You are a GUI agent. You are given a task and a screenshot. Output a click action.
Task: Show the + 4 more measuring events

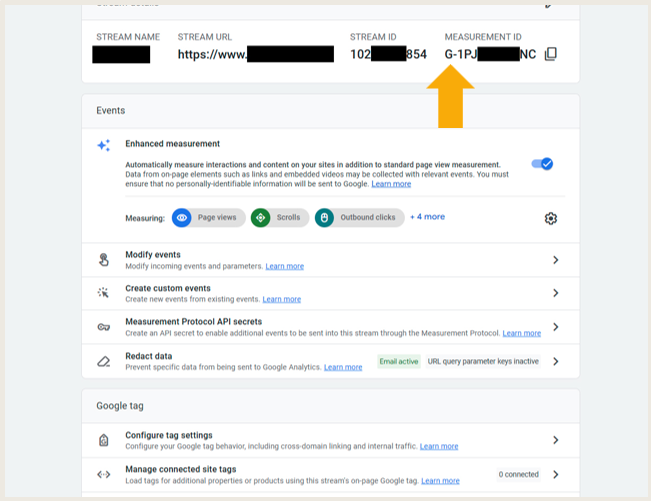(x=427, y=217)
